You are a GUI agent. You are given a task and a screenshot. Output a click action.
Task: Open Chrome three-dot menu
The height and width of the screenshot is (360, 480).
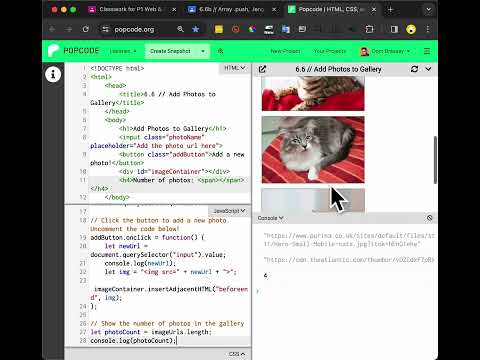(x=428, y=29)
